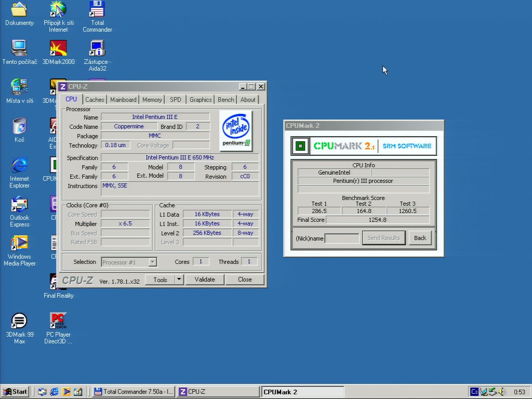Open the About tab in CPU-Z
The height and width of the screenshot is (399, 532).
point(248,100)
